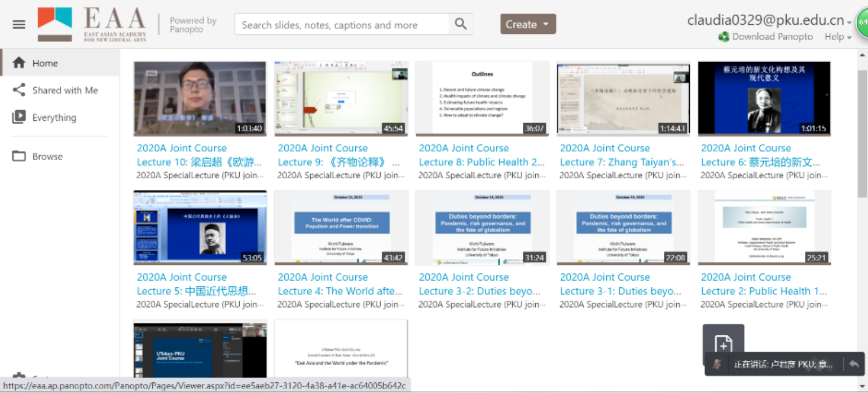Click Duties beyond borders thumbnail 22:08

tap(623, 228)
